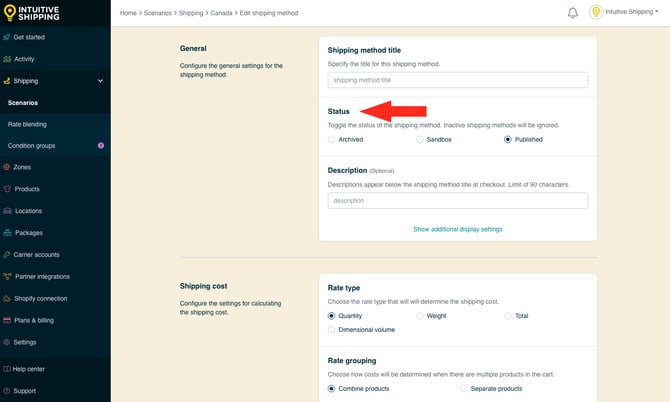Screen dimensions: 670x402
Task: Choose Quantity rate type
Action: [x=331, y=316]
